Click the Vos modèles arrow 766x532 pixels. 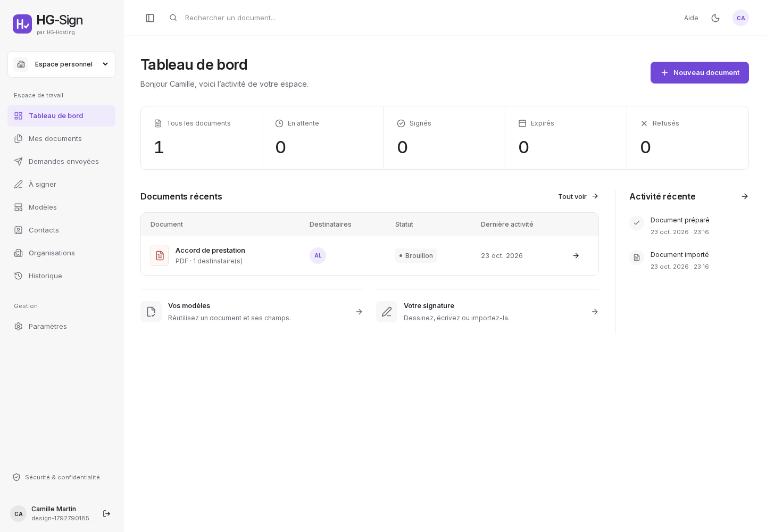click(359, 312)
